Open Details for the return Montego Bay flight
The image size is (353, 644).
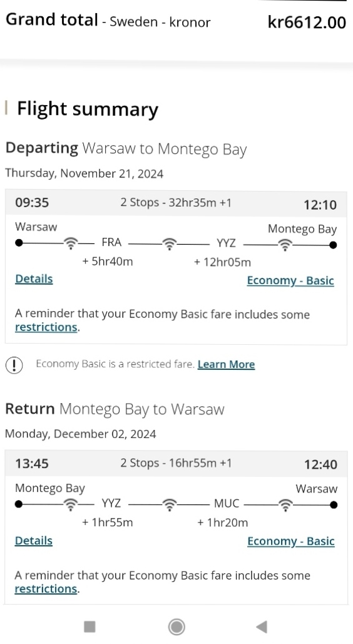(x=34, y=541)
